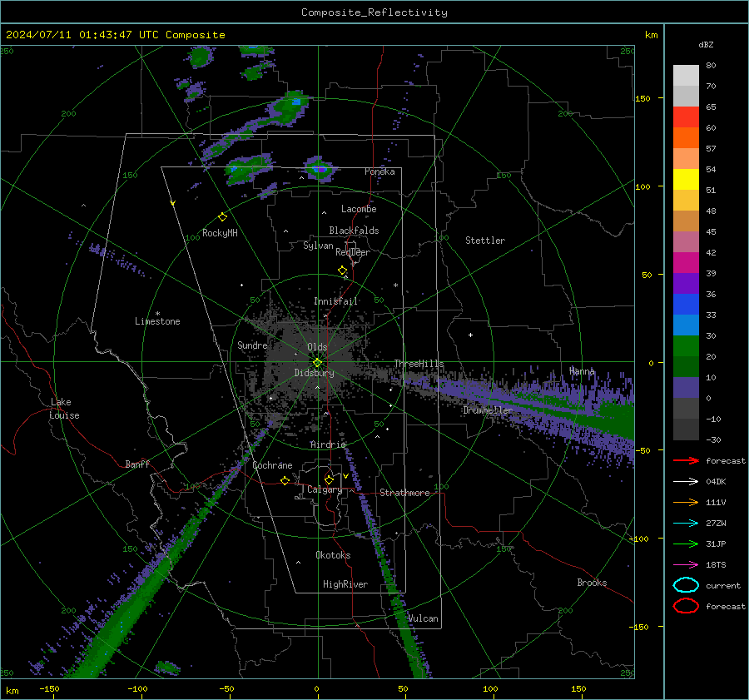Click the Drumheller city label
Image resolution: width=749 pixels, height=700 pixels.
pos(487,410)
